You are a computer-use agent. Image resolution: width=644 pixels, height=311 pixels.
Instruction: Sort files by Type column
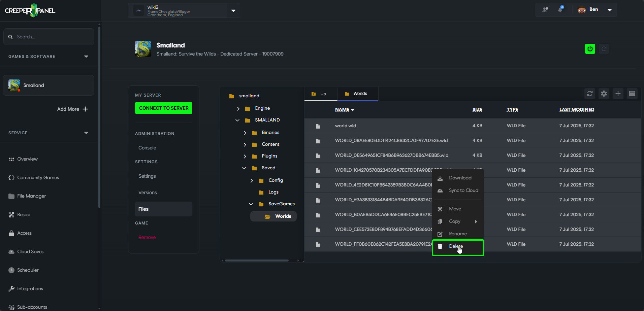click(x=512, y=109)
